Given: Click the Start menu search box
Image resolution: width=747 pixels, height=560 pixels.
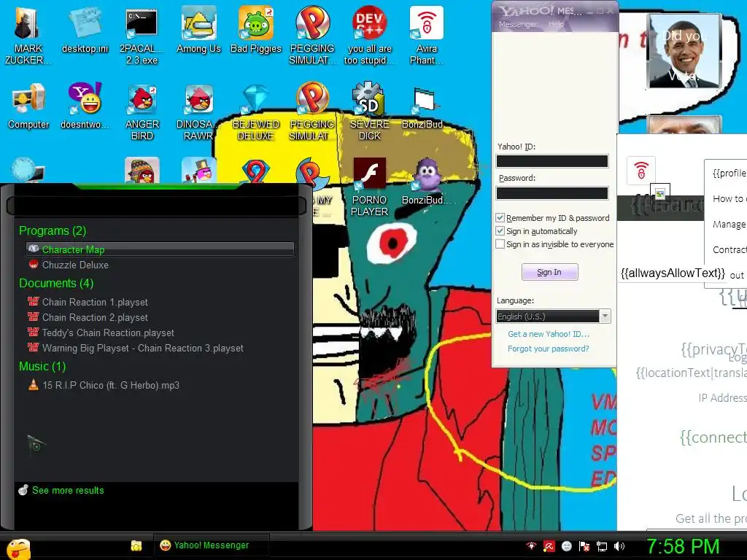Looking at the screenshot, I should (x=156, y=206).
